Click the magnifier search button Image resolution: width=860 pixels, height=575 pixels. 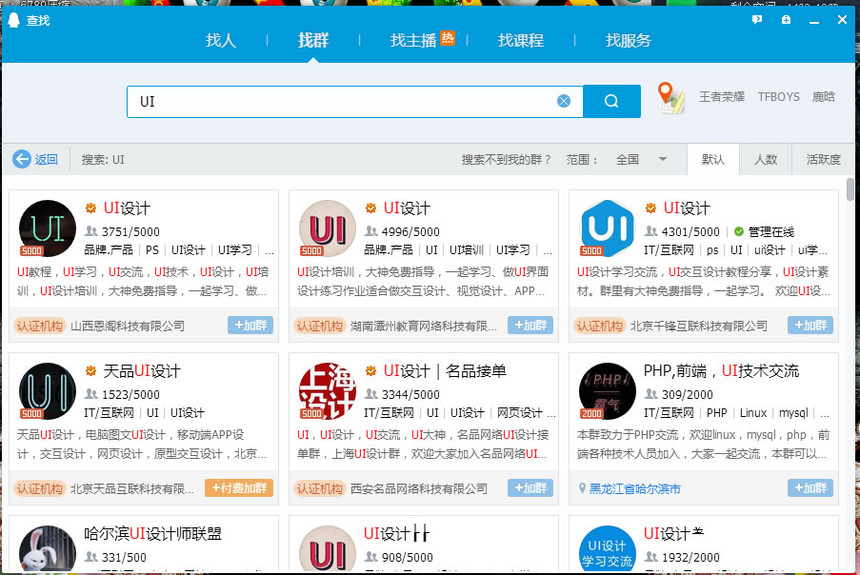(612, 101)
